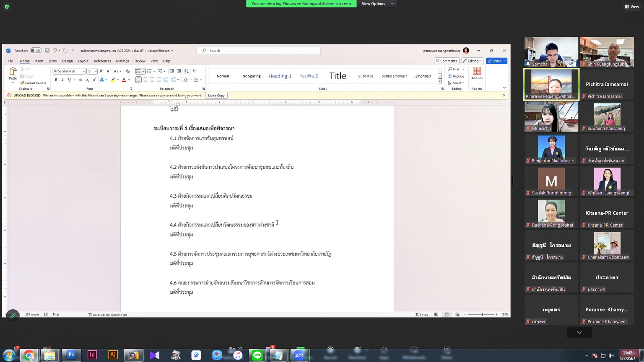This screenshot has width=644, height=362.
Task: Toggle justify alignment
Action: tap(159, 80)
